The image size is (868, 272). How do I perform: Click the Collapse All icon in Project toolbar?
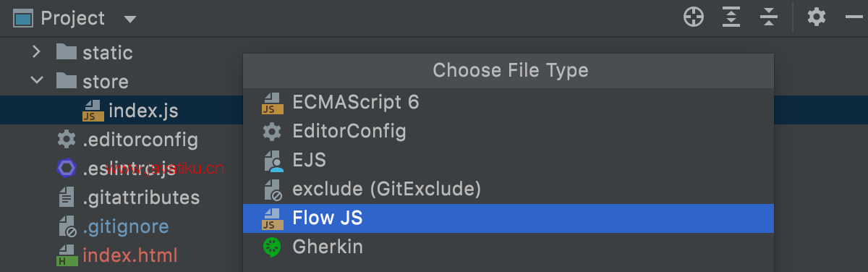tap(769, 17)
